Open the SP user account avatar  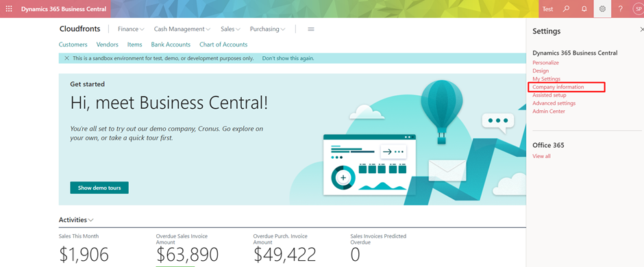coord(639,9)
